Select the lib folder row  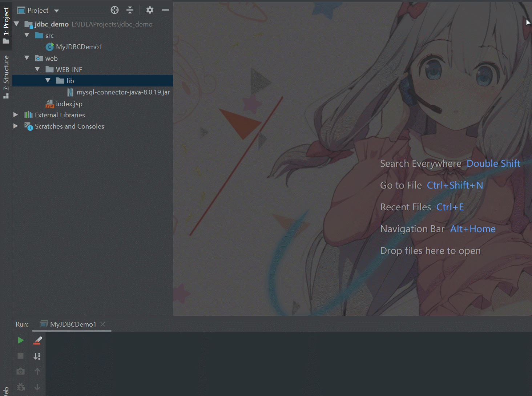coord(93,81)
